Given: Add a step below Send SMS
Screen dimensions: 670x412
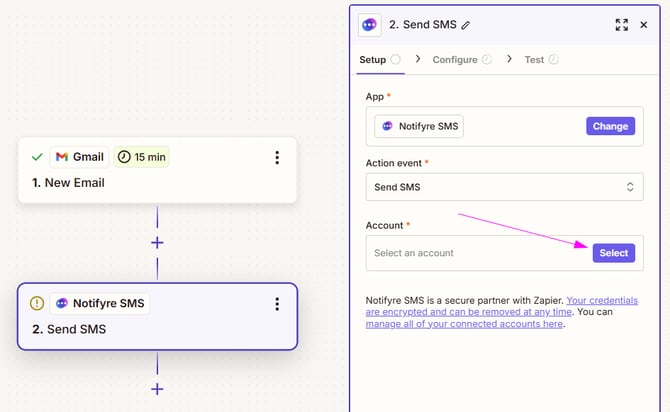Looking at the screenshot, I should click(157, 388).
